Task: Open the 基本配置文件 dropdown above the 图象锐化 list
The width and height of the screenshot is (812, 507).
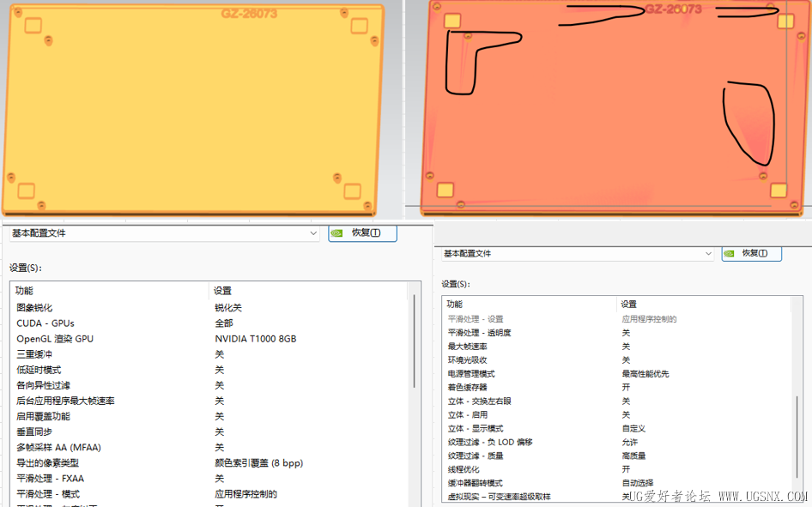Action: click(x=164, y=233)
